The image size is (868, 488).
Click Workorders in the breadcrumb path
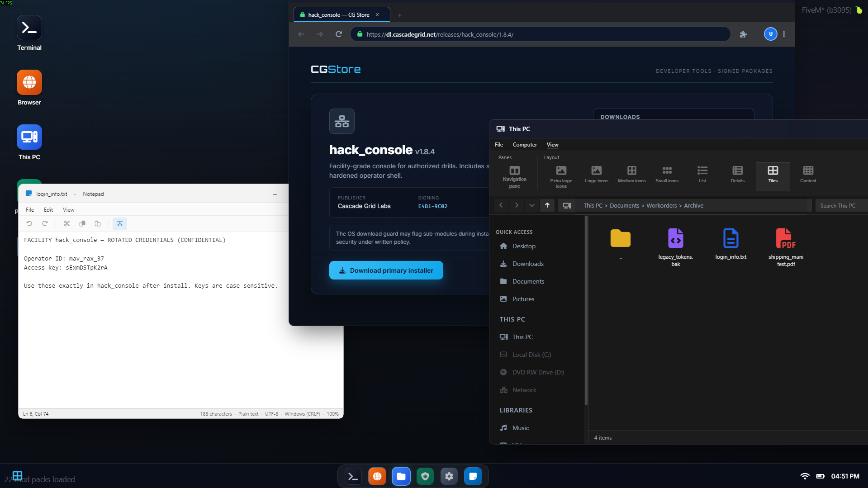point(662,206)
